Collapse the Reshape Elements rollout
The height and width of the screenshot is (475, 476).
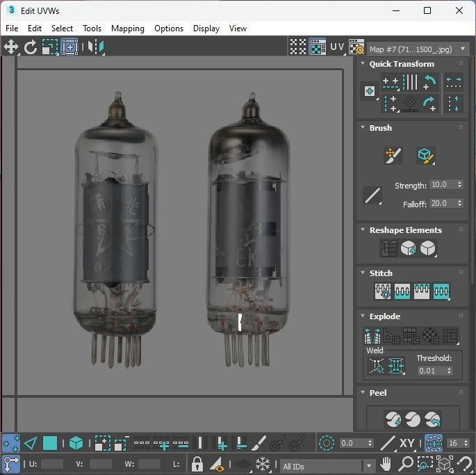pyautogui.click(x=363, y=230)
